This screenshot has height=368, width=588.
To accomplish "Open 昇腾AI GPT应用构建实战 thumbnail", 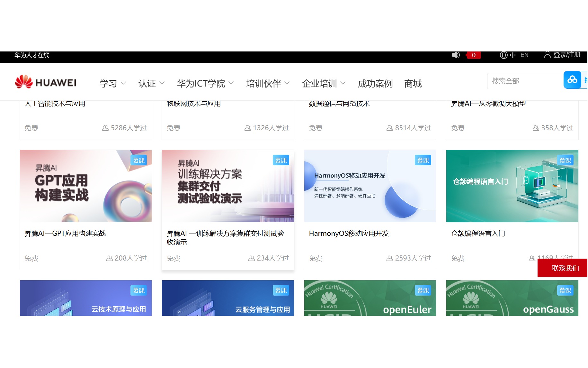I will click(86, 186).
